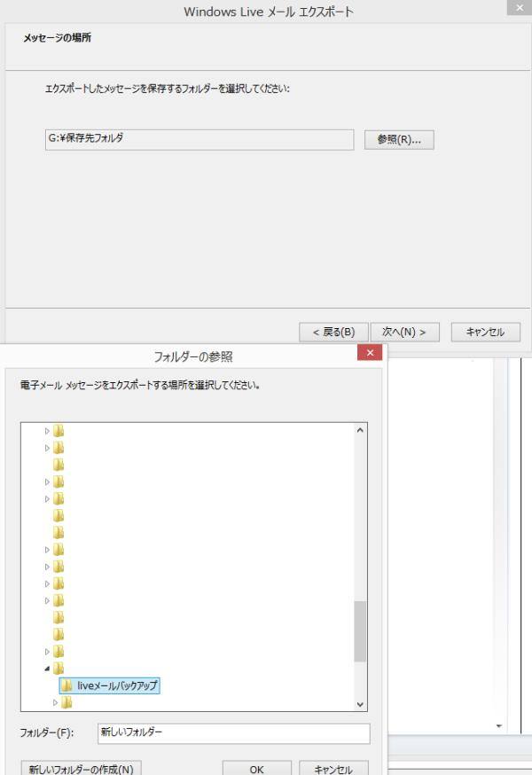The image size is (532, 775).
Task: Click the 戻る(B) back button
Action: click(x=333, y=333)
